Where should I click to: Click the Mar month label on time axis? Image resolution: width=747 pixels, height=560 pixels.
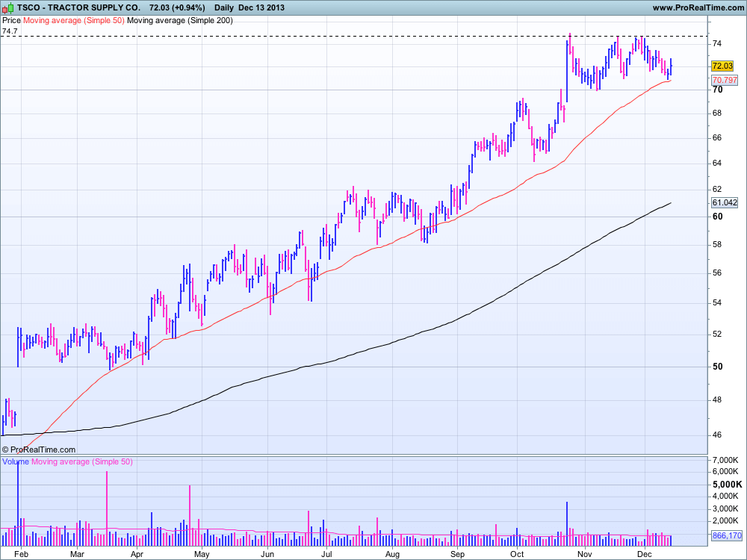coord(77,554)
